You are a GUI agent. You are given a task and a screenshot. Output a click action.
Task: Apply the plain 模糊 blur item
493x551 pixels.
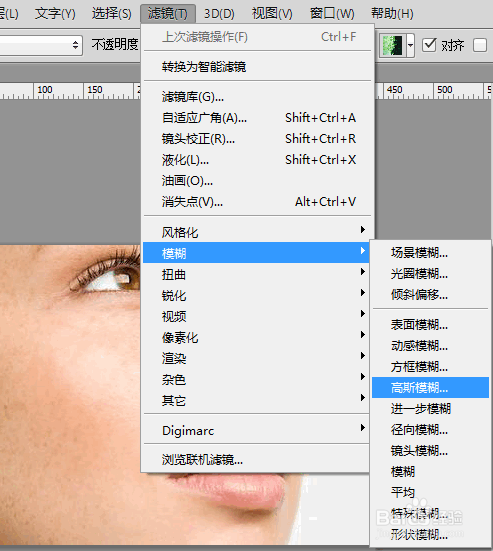430,472
